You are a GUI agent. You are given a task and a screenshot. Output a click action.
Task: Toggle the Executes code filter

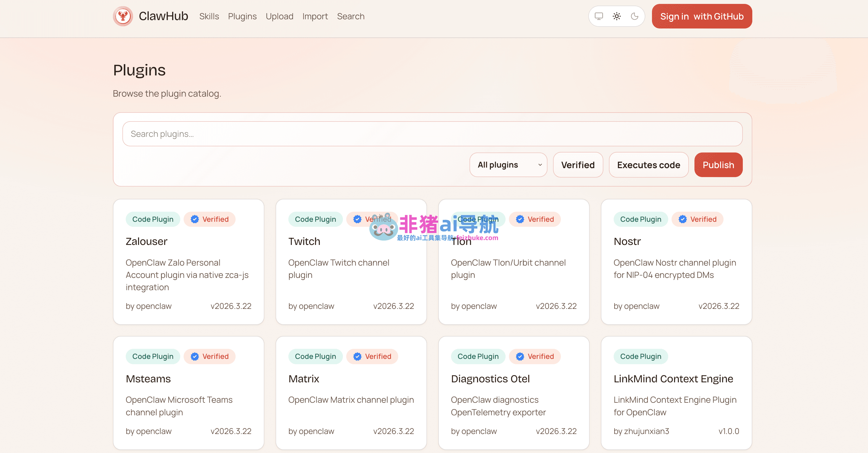click(649, 165)
